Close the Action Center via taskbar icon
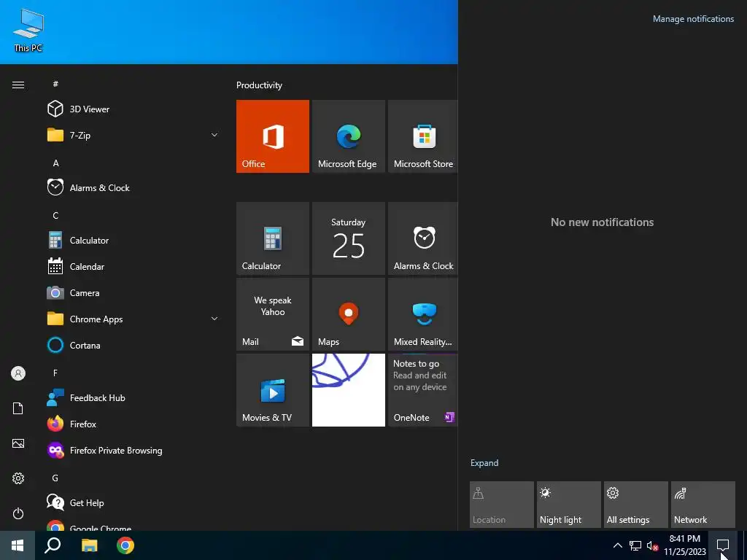The width and height of the screenshot is (747, 560). 723,545
